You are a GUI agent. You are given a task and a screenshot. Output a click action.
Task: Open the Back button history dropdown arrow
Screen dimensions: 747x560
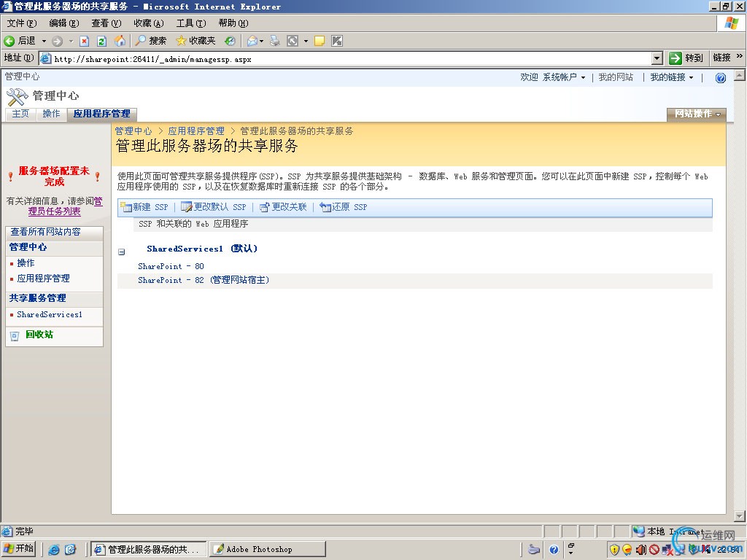click(x=44, y=41)
